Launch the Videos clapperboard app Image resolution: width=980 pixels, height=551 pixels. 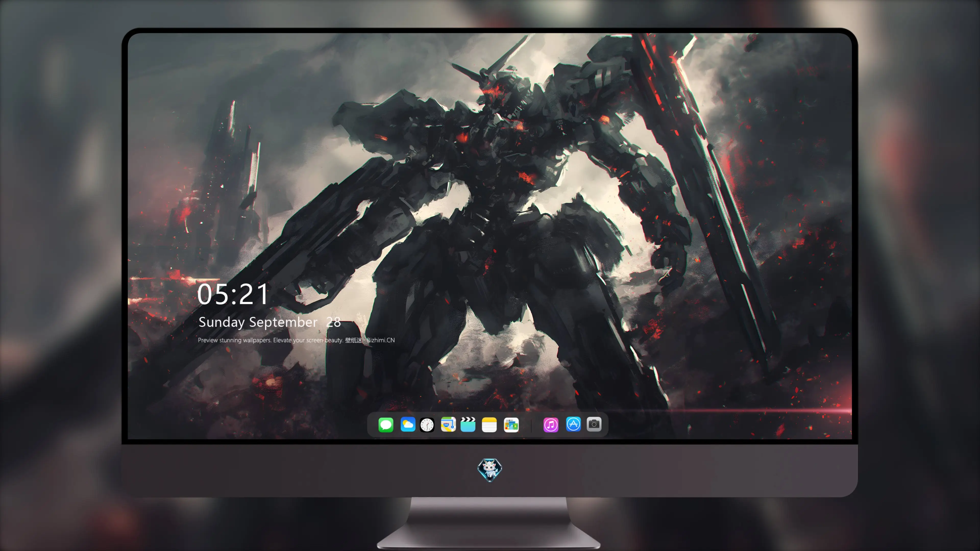[x=468, y=424]
